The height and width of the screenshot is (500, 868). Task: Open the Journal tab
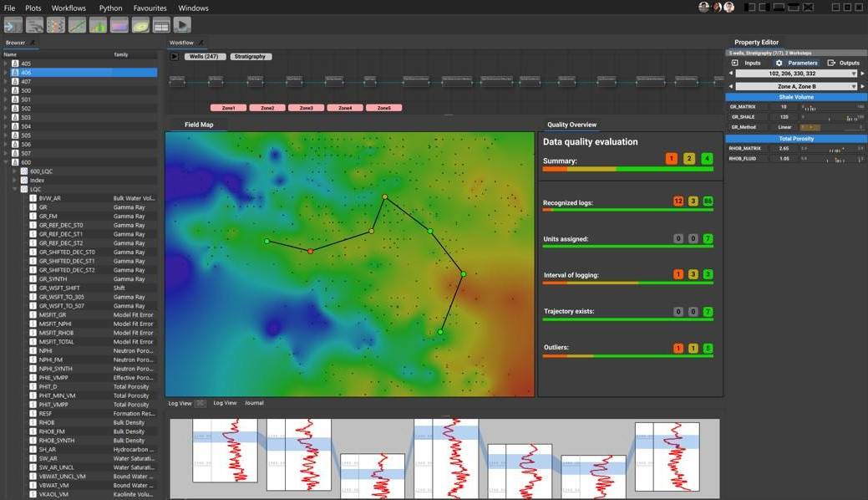point(254,403)
